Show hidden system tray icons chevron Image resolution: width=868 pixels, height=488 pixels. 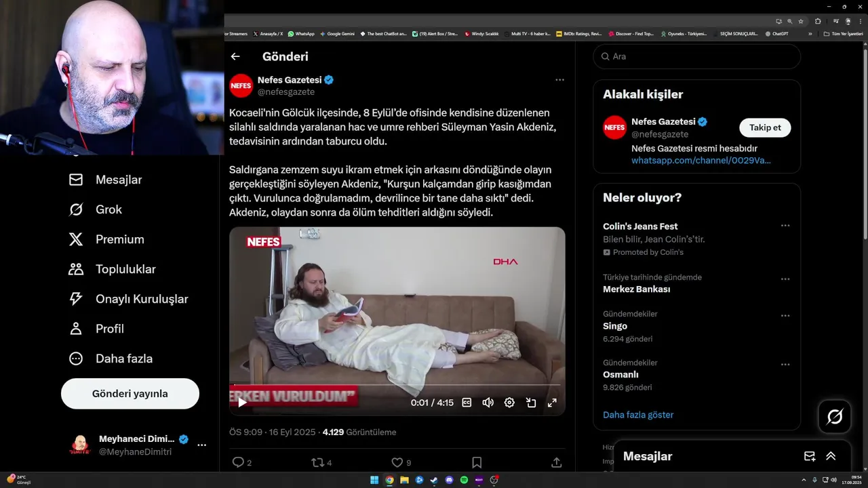point(804,480)
